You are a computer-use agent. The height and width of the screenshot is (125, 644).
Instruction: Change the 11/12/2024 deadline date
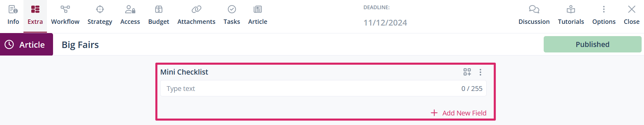tap(385, 23)
